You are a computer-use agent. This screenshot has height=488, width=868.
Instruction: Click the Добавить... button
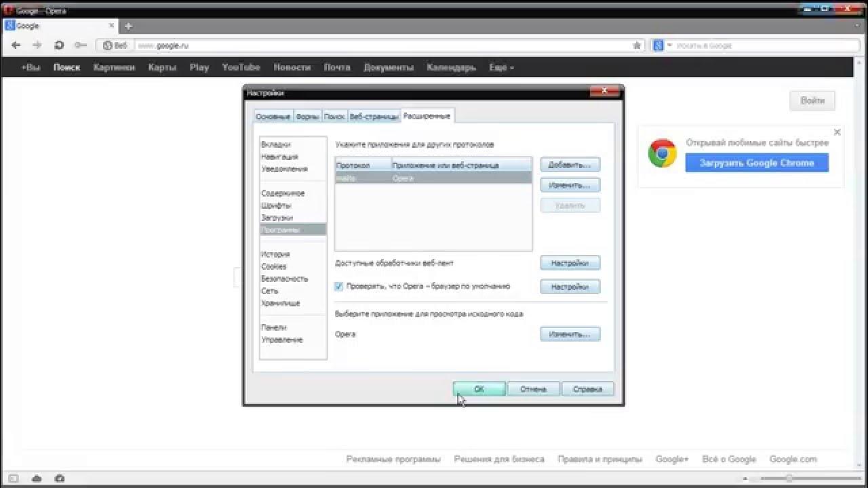[570, 165]
